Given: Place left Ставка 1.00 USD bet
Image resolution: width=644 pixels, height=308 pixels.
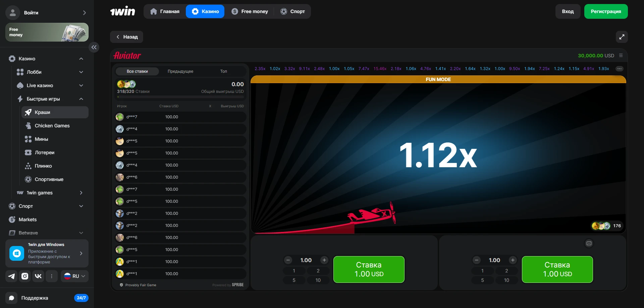Looking at the screenshot, I should (x=369, y=269).
